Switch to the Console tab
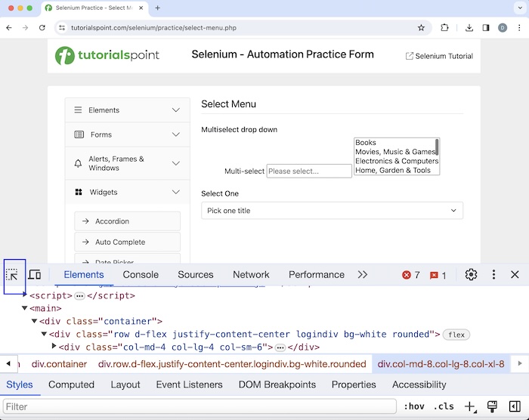529x420 pixels. [141, 275]
